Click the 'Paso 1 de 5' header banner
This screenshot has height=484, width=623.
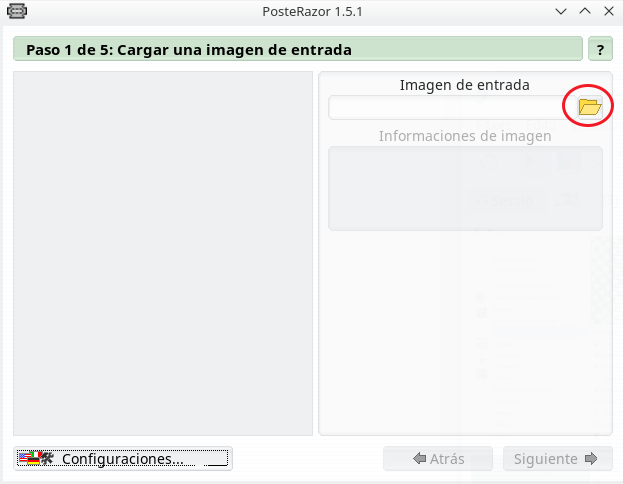(x=297, y=49)
